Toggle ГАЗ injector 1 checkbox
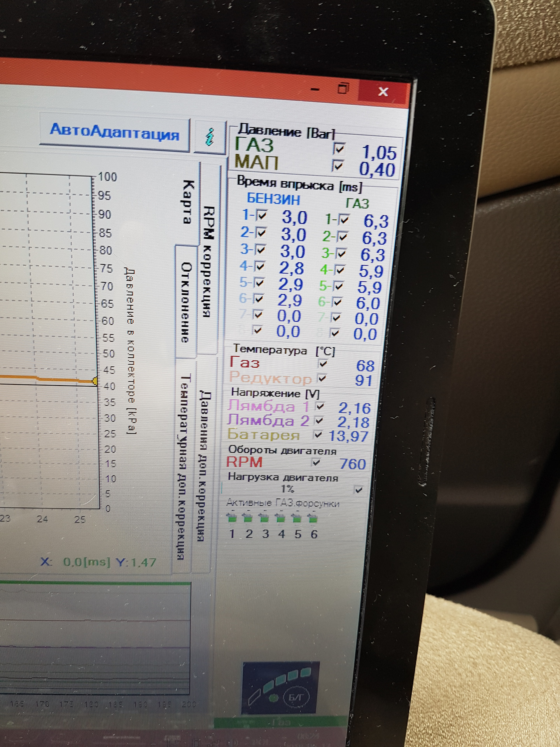 click(x=343, y=220)
